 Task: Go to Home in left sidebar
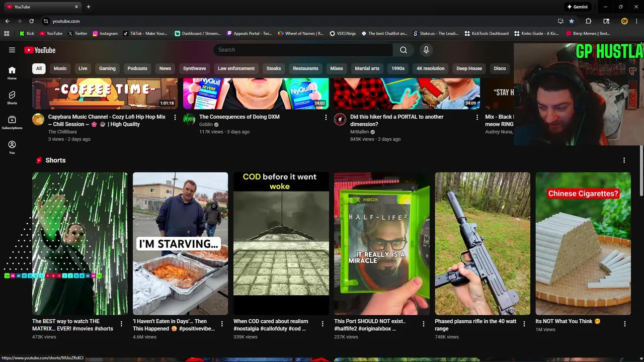pyautogui.click(x=12, y=73)
